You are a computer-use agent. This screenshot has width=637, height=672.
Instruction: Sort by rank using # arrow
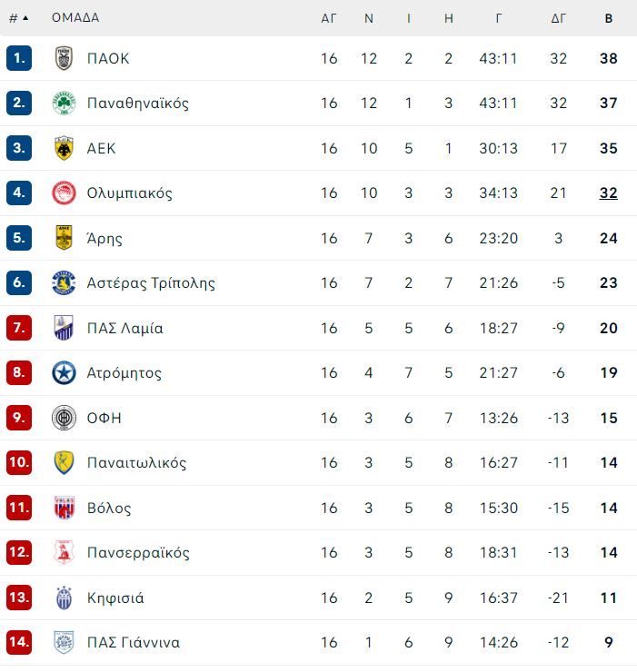[19, 18]
